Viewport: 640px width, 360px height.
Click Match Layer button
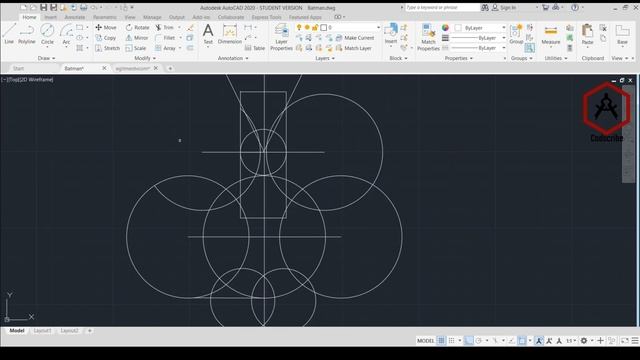coord(353,48)
